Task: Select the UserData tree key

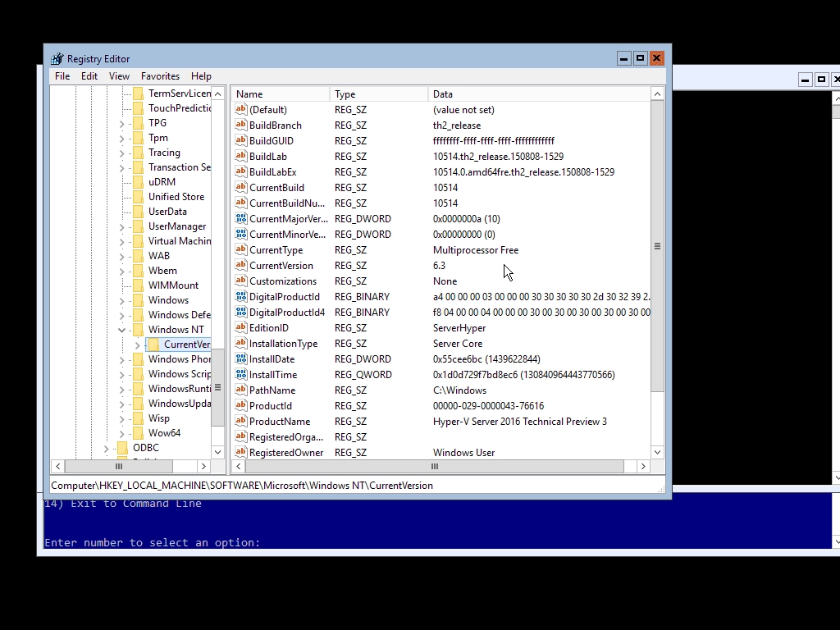Action: 167,212
